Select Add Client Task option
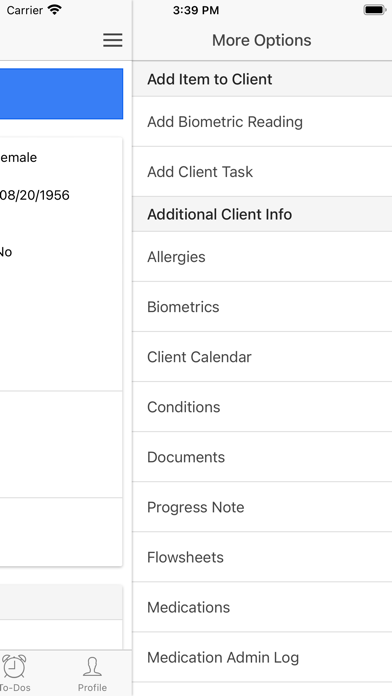The width and height of the screenshot is (392, 696). tap(262, 172)
